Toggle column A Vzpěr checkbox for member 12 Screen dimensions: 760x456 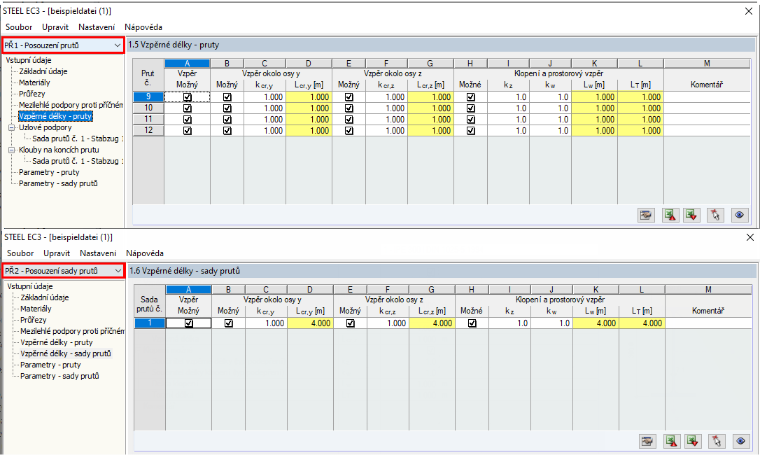(187, 130)
